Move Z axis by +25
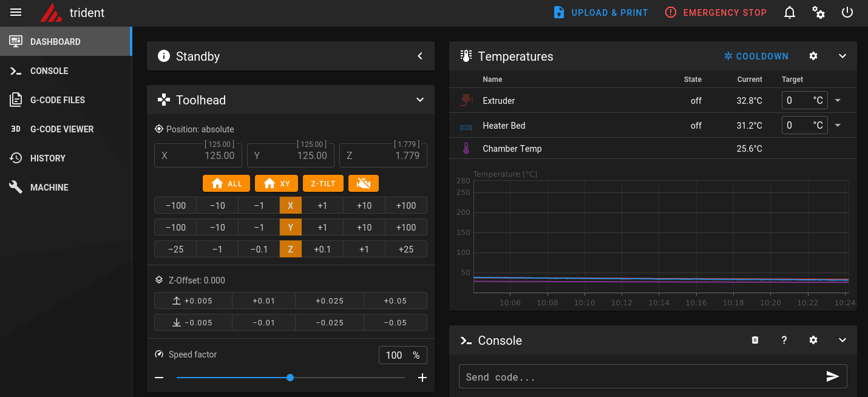The height and width of the screenshot is (397, 868). 406,249
